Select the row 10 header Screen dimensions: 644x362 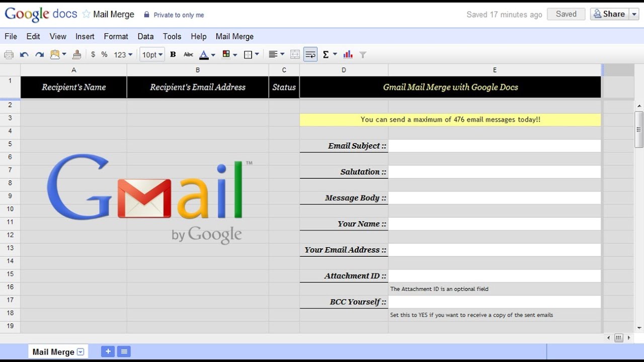[10, 209]
